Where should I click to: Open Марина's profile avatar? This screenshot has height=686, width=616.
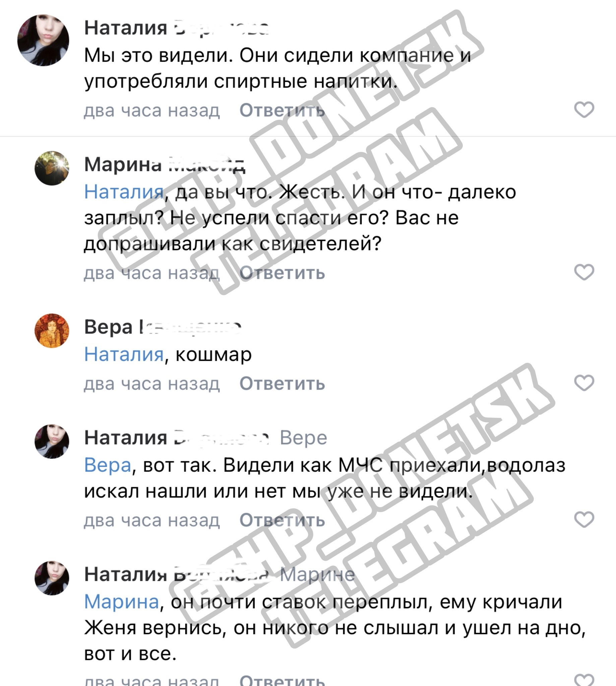click(52, 168)
